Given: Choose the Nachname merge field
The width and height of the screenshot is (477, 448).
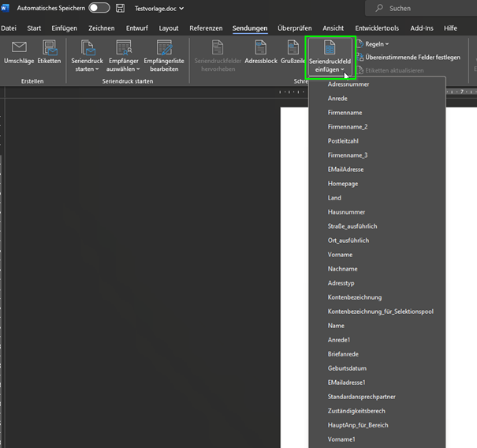Looking at the screenshot, I should click(x=342, y=269).
